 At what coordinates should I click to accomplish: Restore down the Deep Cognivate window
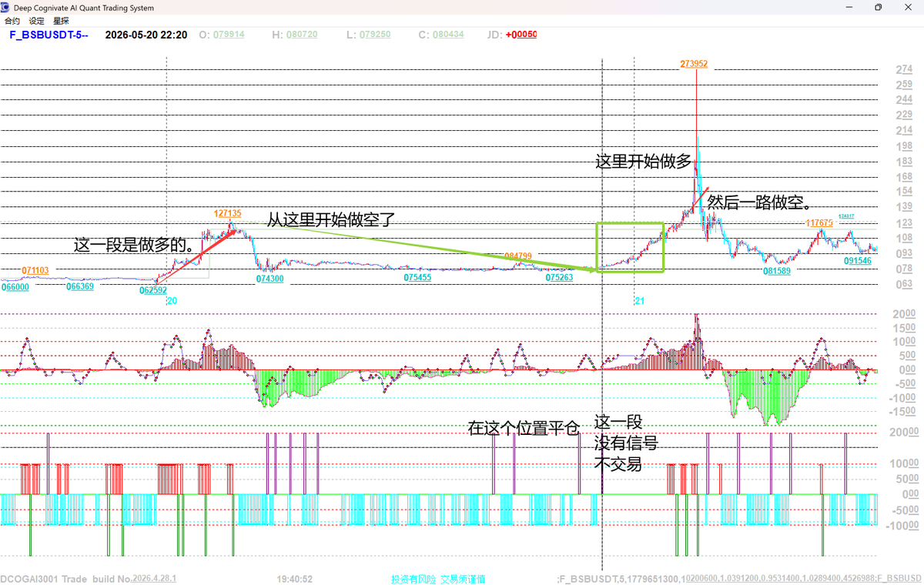(878, 8)
